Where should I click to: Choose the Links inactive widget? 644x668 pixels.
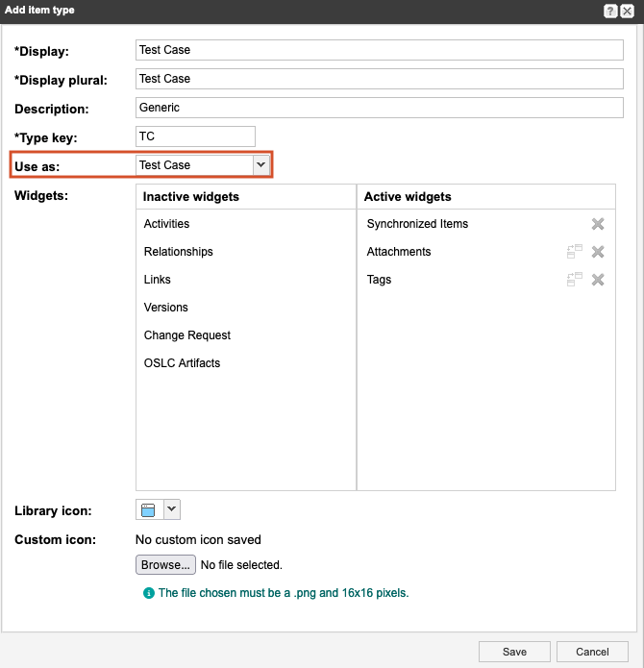157,280
